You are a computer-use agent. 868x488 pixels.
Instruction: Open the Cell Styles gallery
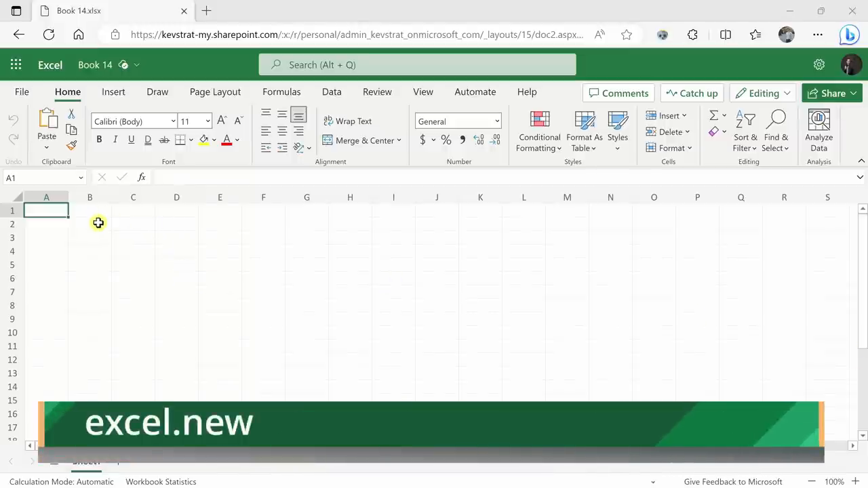[618, 131]
